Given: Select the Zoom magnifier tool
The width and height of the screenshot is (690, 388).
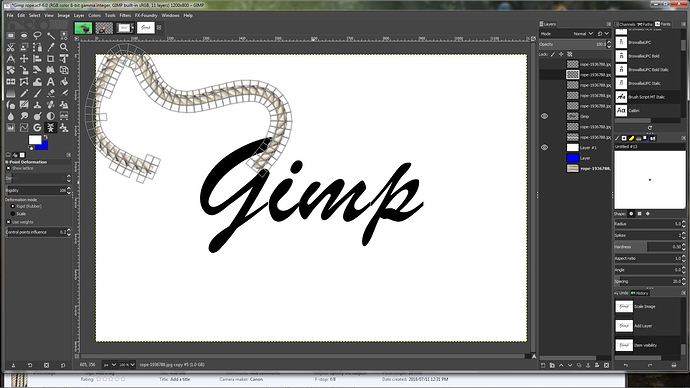Looking at the screenshot, I should tap(64, 47).
